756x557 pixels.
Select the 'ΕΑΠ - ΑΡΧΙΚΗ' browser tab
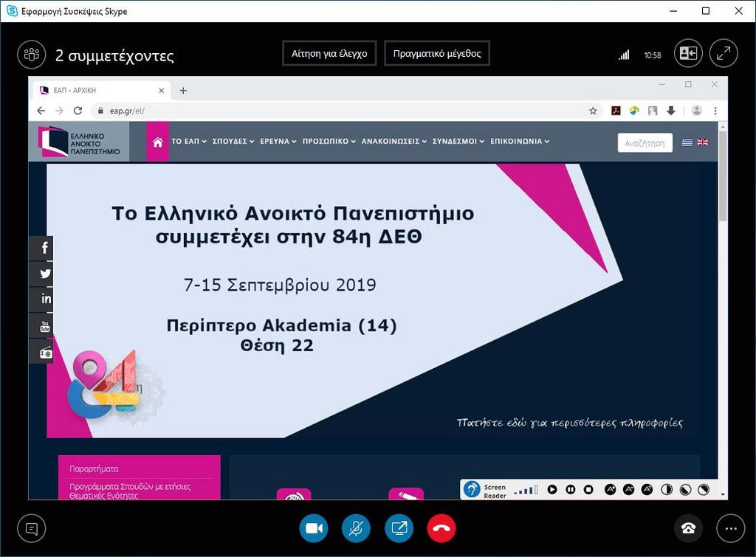(101, 90)
